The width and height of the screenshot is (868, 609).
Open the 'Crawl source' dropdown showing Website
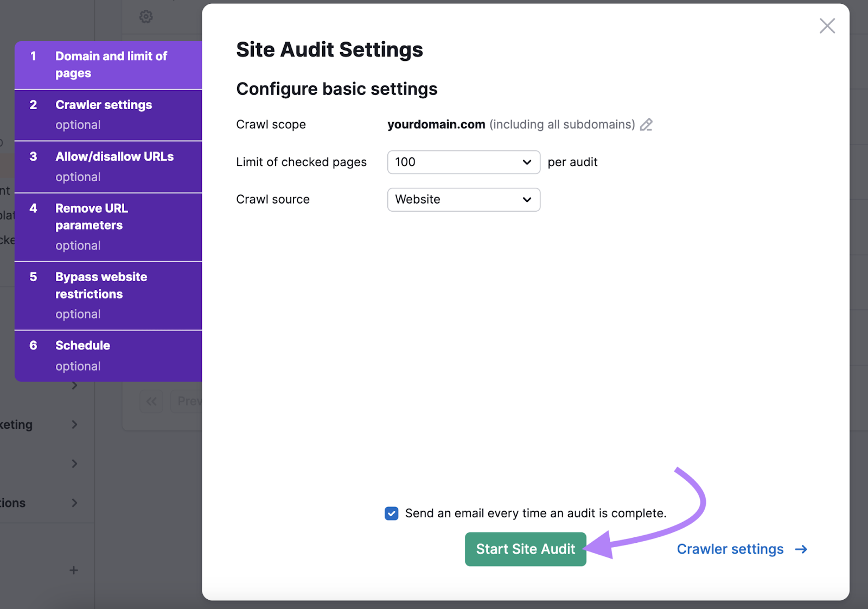point(463,199)
